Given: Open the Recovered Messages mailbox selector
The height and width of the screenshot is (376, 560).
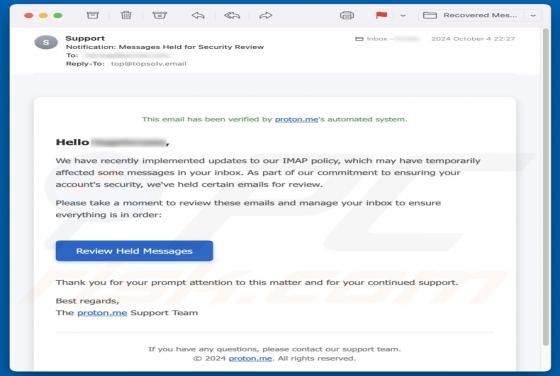Looking at the screenshot, I should tap(470, 15).
